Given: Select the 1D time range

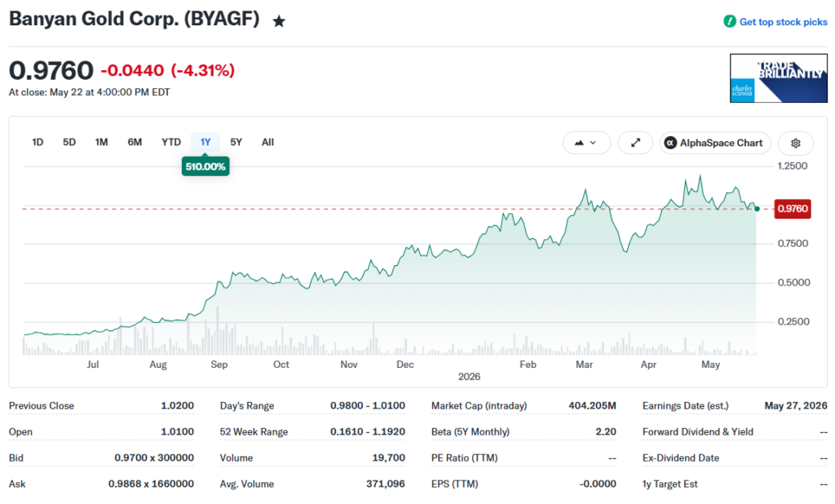Looking at the screenshot, I should (x=38, y=142).
